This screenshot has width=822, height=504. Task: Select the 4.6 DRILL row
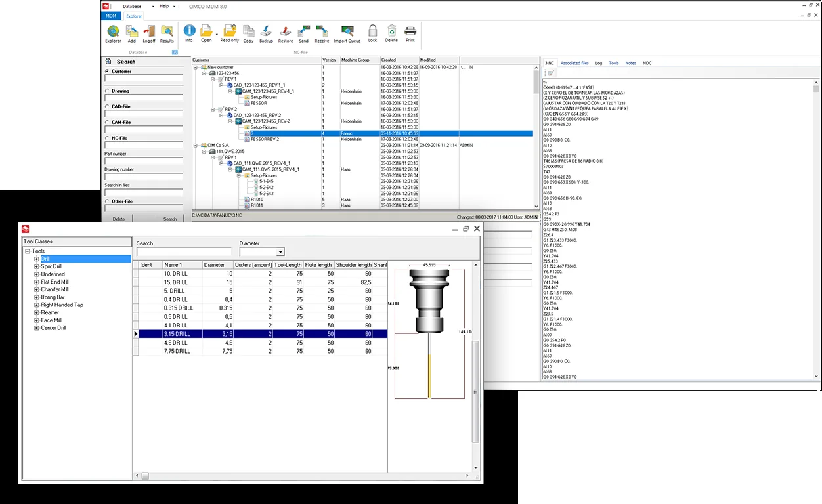pos(260,343)
